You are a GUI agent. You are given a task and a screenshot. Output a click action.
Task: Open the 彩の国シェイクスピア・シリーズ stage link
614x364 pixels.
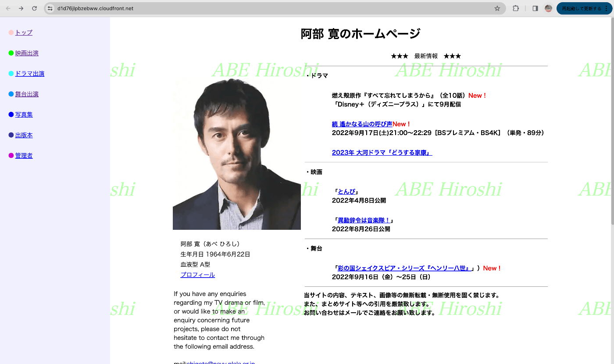pos(404,268)
